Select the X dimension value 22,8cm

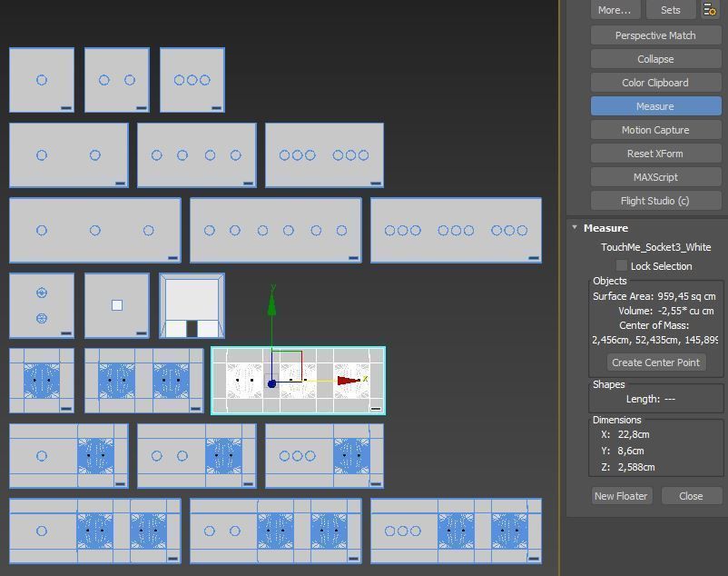(x=634, y=434)
